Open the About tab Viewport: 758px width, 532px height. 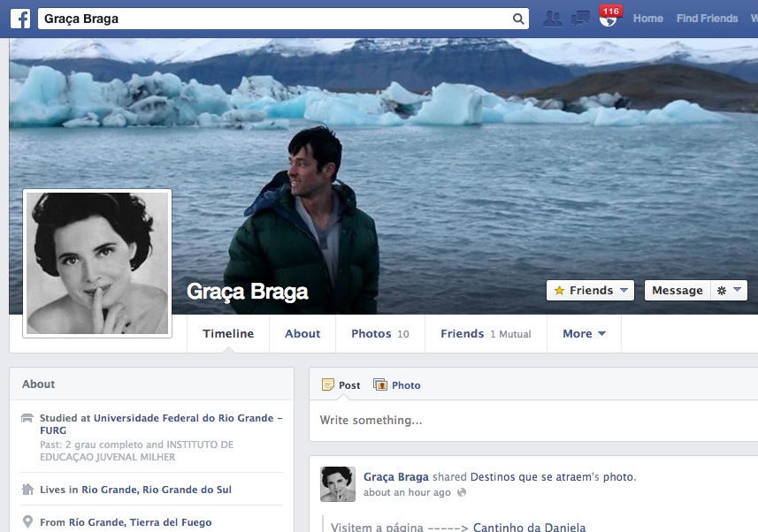tap(302, 333)
